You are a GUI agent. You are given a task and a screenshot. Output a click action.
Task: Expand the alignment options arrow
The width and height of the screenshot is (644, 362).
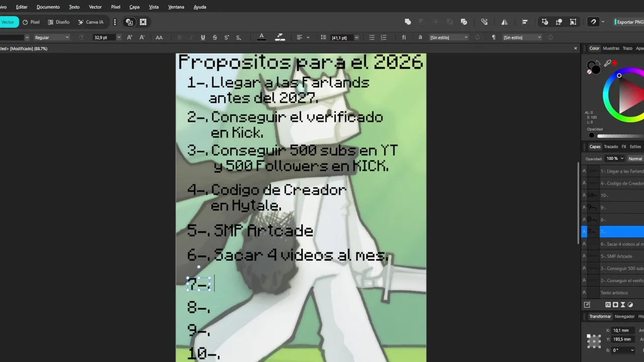308,37
